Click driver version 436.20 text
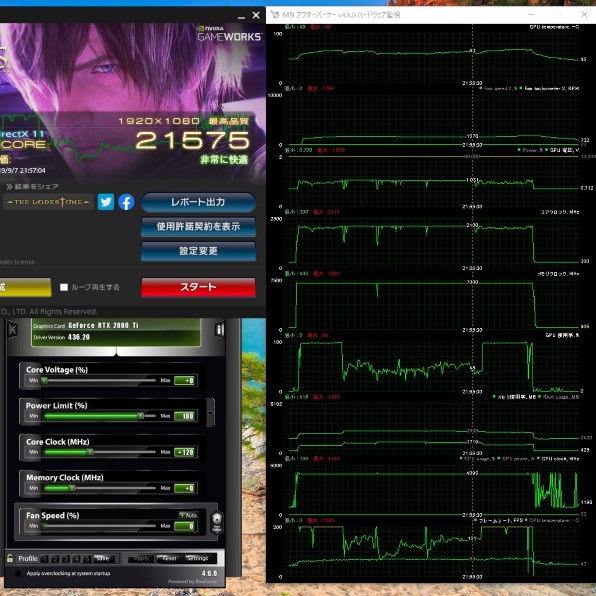This screenshot has width=596, height=596. click(79, 337)
